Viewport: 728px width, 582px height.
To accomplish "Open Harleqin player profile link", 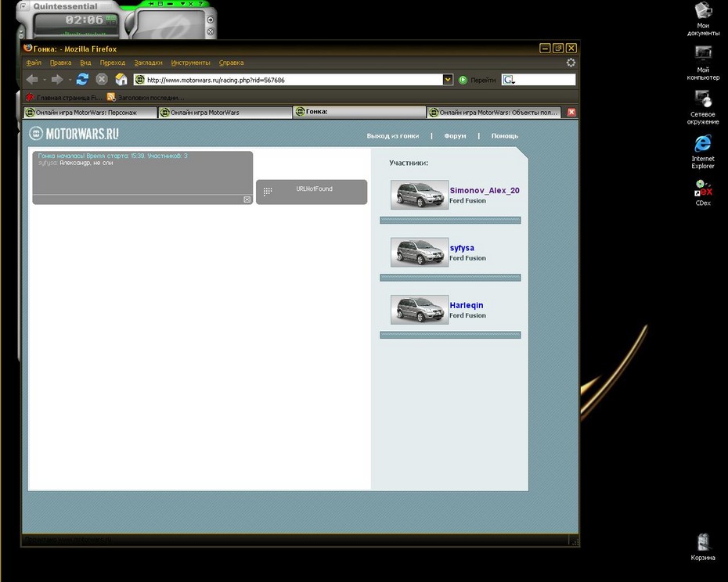I will (x=466, y=305).
